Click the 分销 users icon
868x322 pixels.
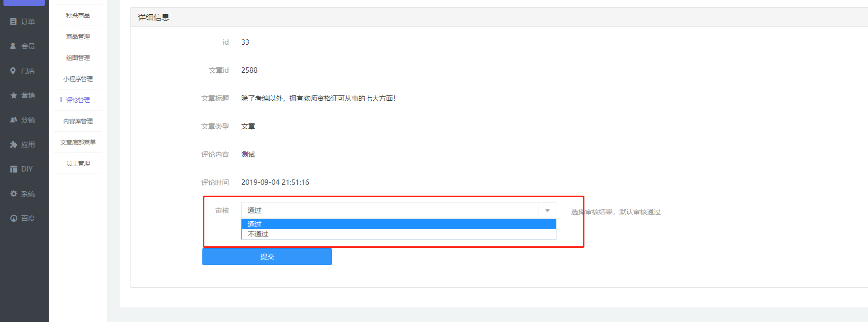coord(14,120)
